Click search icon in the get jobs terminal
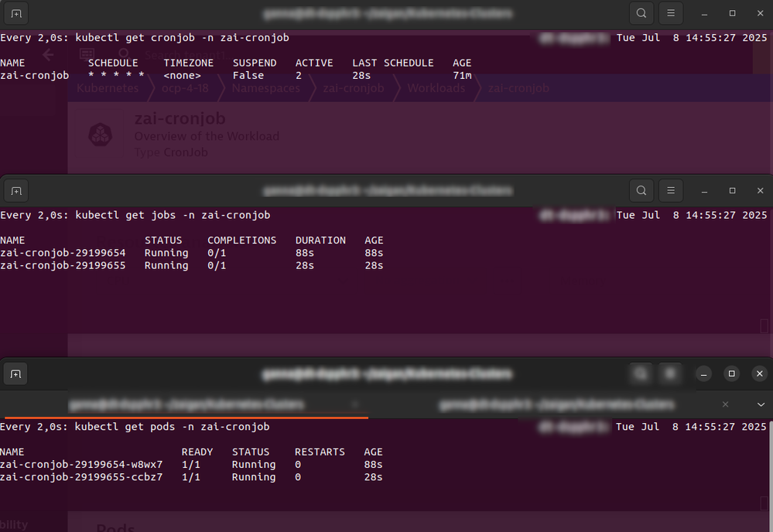This screenshot has width=773, height=532. [x=641, y=190]
